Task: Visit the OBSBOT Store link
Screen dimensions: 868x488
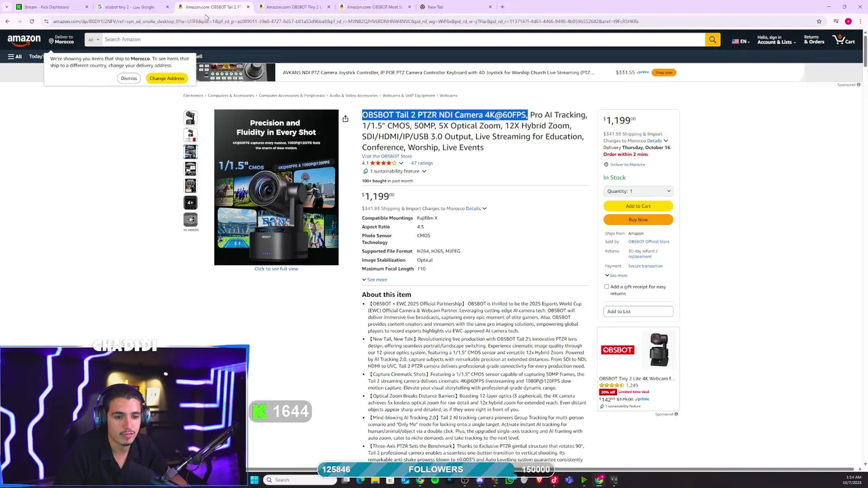Action: [x=387, y=157]
